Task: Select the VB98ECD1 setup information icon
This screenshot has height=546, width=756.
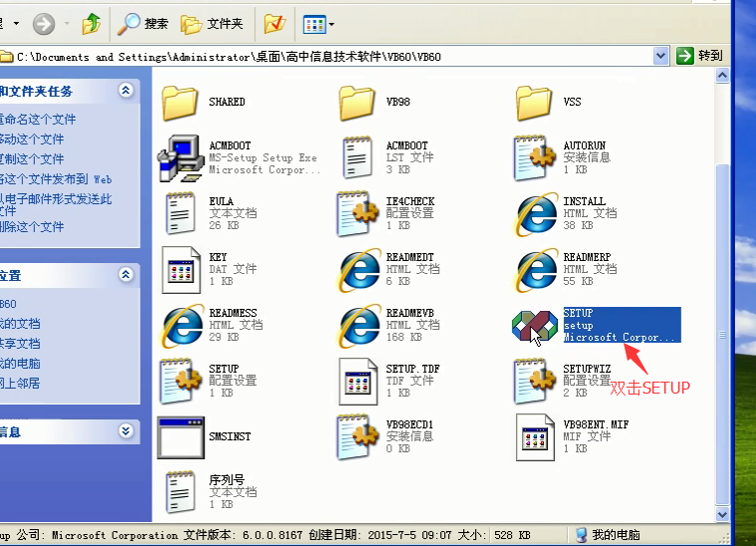Action: [x=358, y=436]
